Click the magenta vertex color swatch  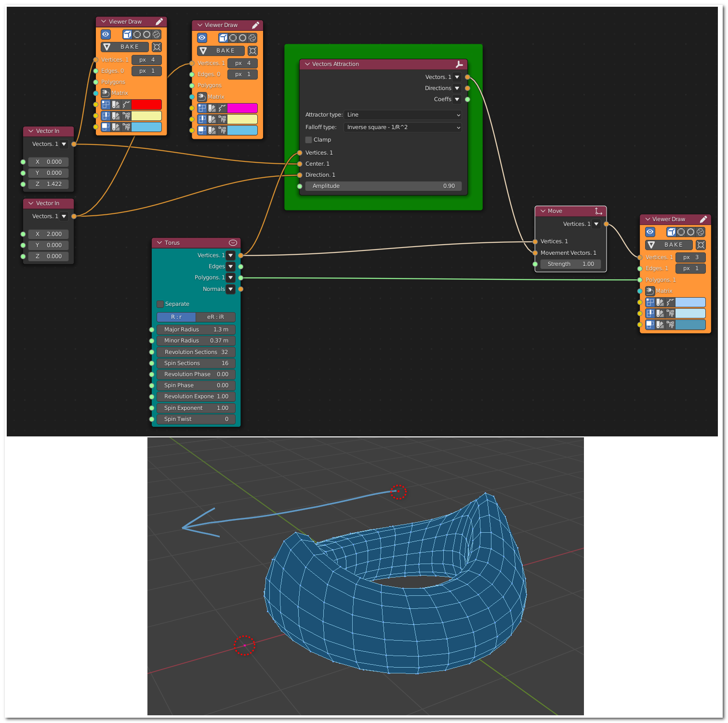click(x=242, y=108)
